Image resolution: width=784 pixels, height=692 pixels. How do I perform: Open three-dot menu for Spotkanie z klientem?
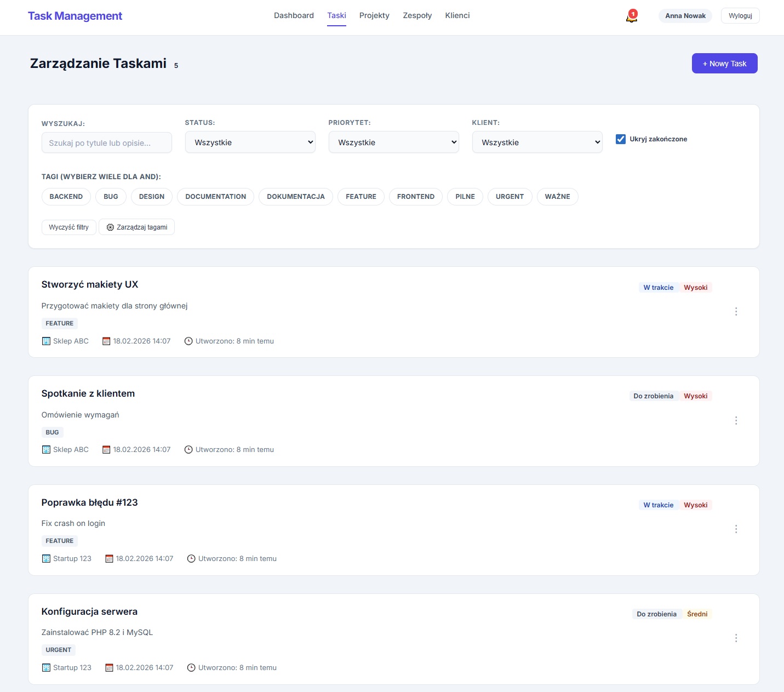[736, 421]
